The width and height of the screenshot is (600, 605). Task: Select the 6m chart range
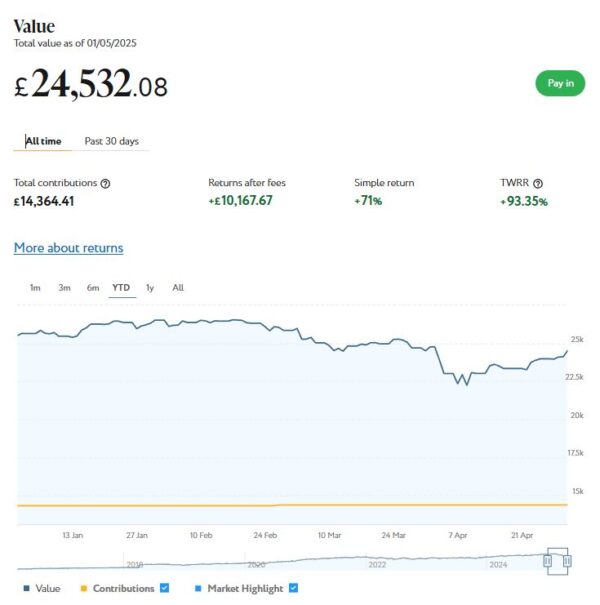point(93,288)
